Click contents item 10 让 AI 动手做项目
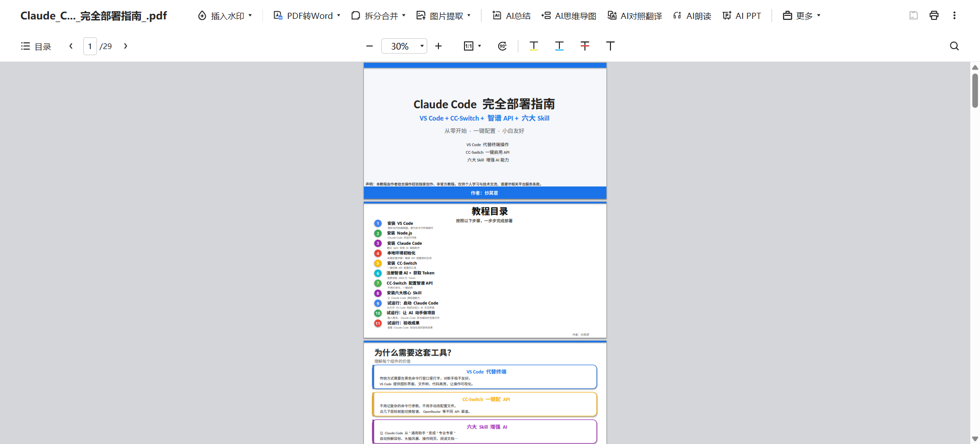This screenshot has height=444, width=980. (x=411, y=313)
